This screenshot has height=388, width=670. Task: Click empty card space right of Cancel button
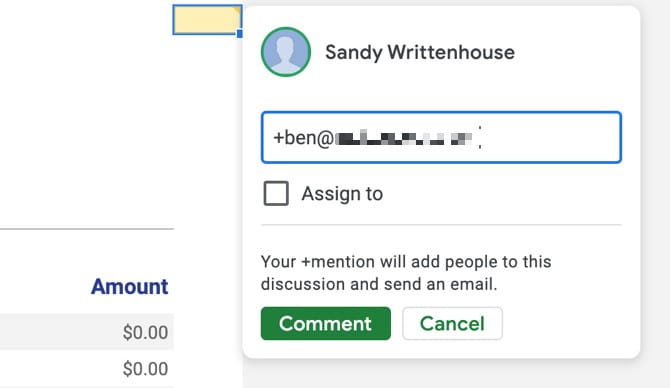point(568,323)
